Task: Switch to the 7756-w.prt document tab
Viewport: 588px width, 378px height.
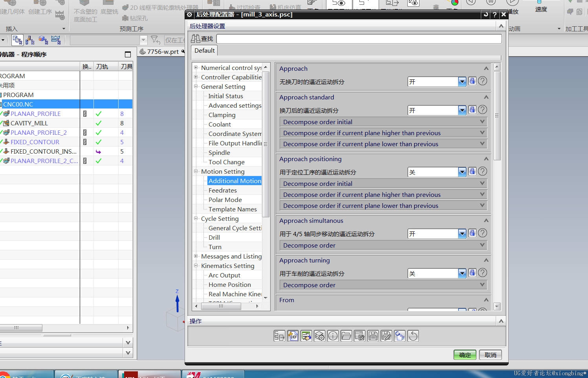Action: click(162, 52)
